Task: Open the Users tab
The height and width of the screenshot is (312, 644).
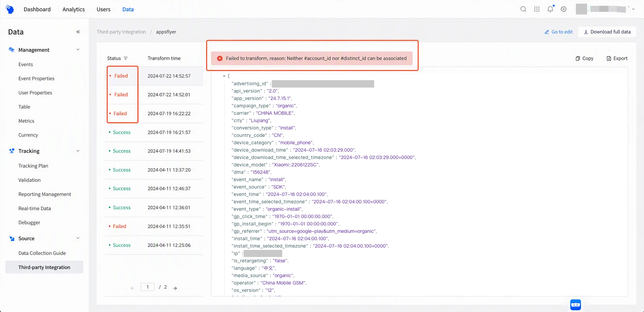Action: point(103,9)
